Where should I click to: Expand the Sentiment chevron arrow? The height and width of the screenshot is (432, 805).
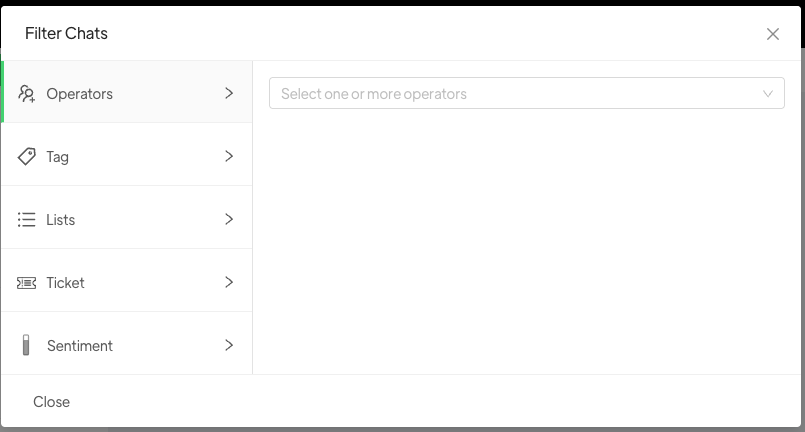229,345
